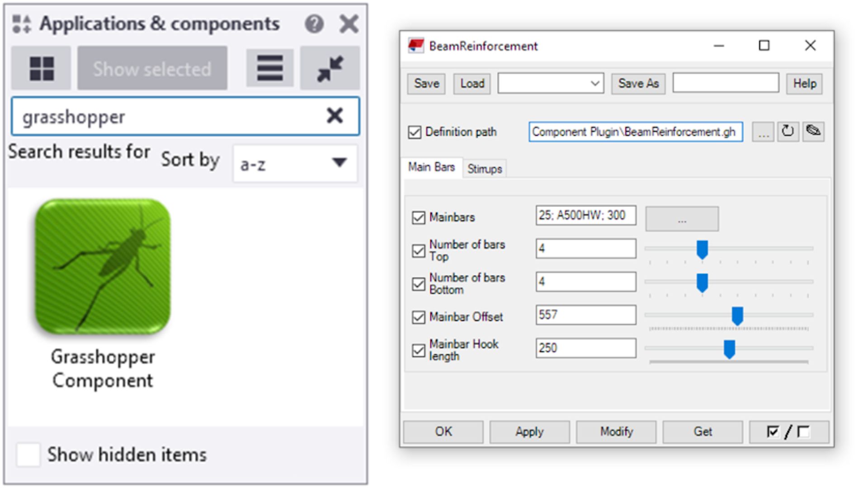This screenshot has height=488, width=868.
Task: Click the Apply button
Action: 530,432
